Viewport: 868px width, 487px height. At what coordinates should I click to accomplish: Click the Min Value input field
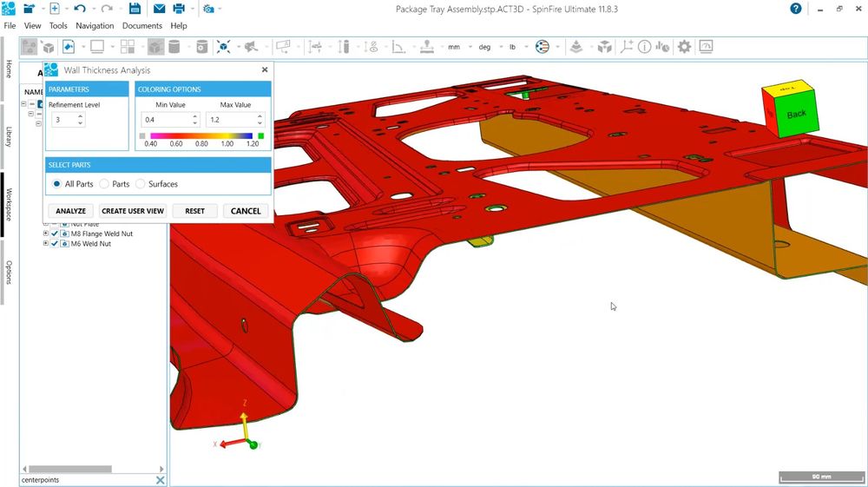pyautogui.click(x=165, y=120)
